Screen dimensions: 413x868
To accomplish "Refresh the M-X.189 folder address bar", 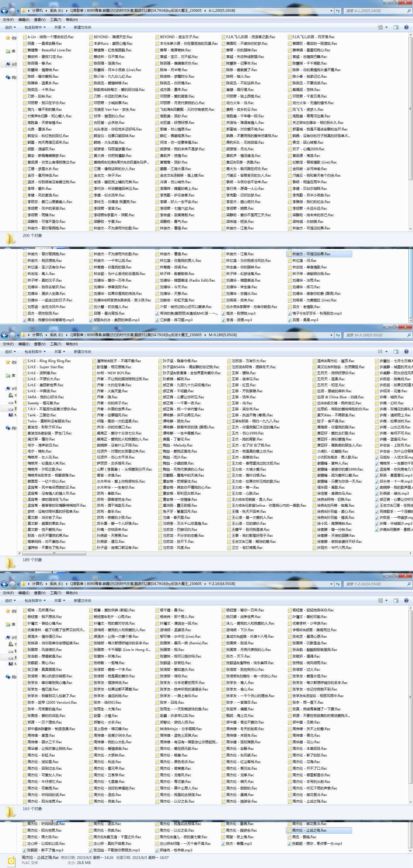I will [x=338, y=335].
